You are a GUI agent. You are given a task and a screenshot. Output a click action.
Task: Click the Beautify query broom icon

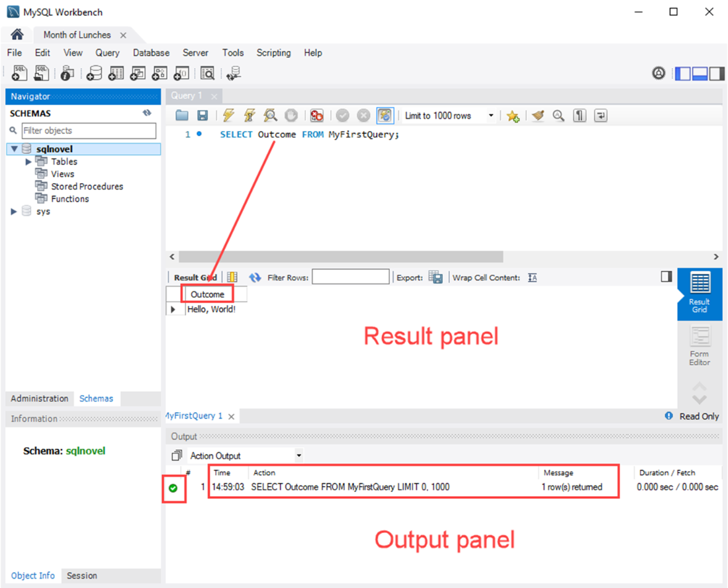538,115
